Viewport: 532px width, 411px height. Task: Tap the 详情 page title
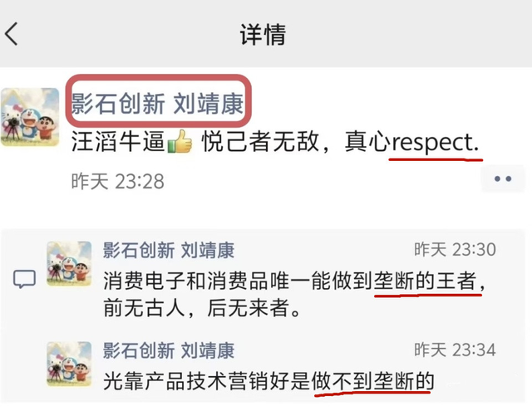264,34
